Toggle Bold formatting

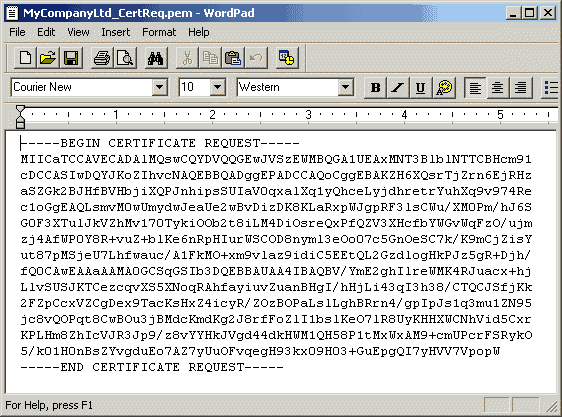(375, 87)
